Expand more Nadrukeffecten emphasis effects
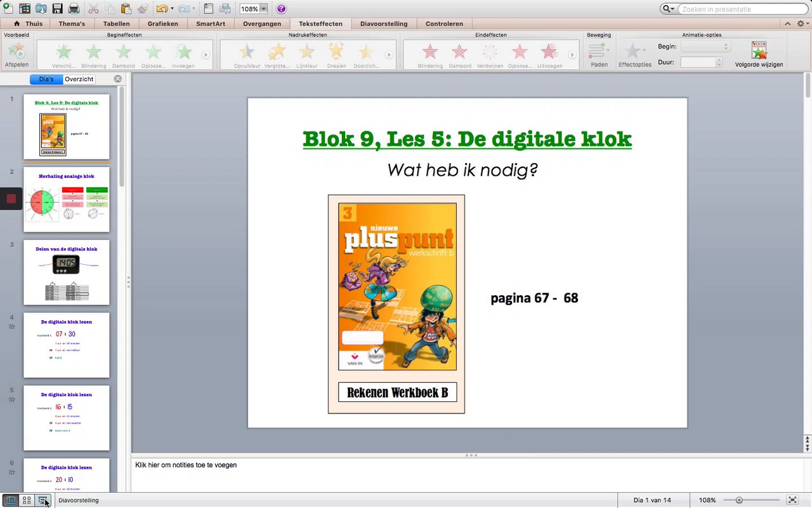 (389, 55)
